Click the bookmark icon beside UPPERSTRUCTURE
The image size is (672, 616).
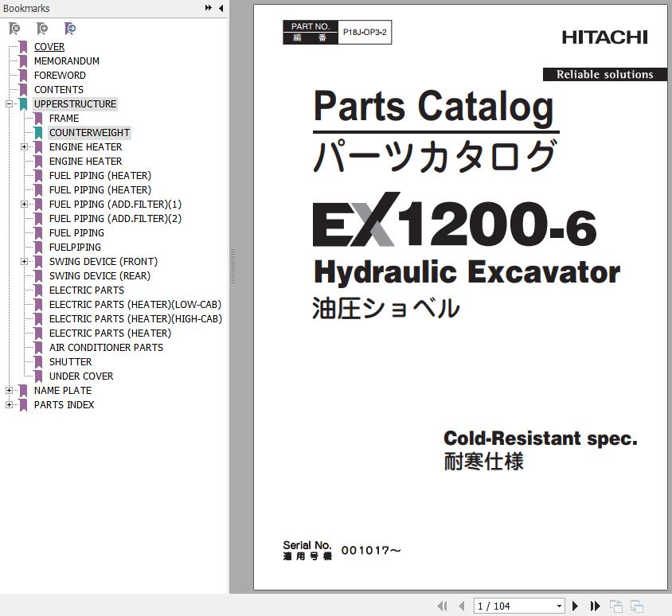coord(23,104)
